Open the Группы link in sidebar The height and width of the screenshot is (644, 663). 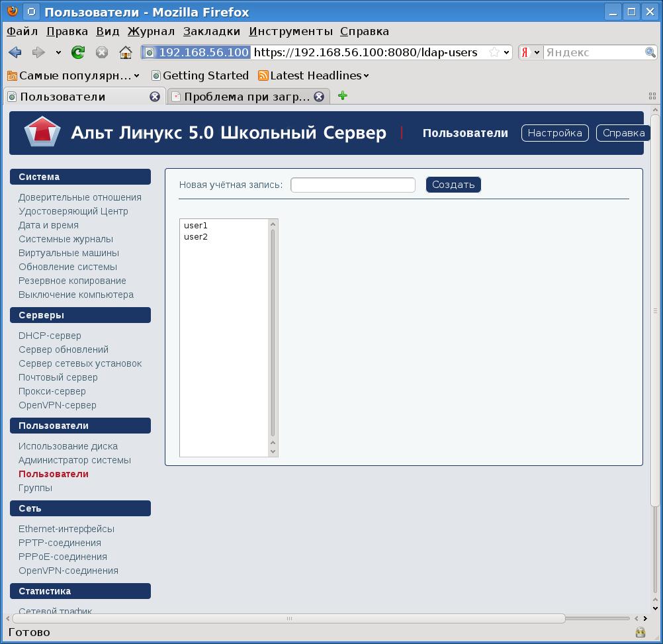click(35, 488)
